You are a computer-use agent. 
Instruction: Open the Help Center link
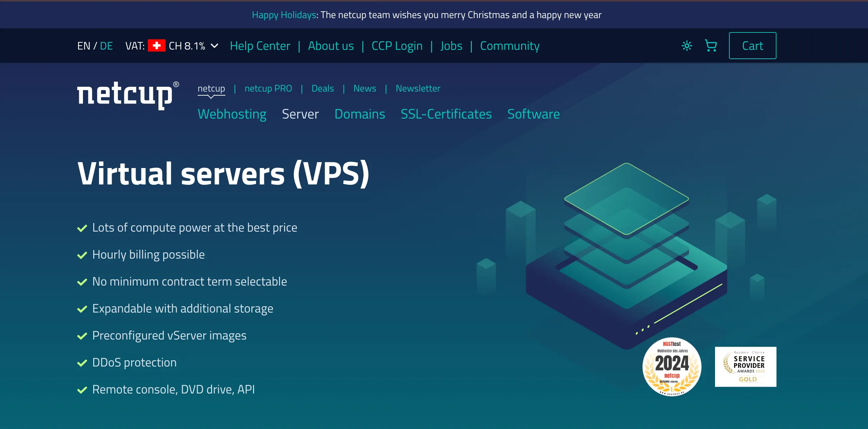pyautogui.click(x=260, y=46)
